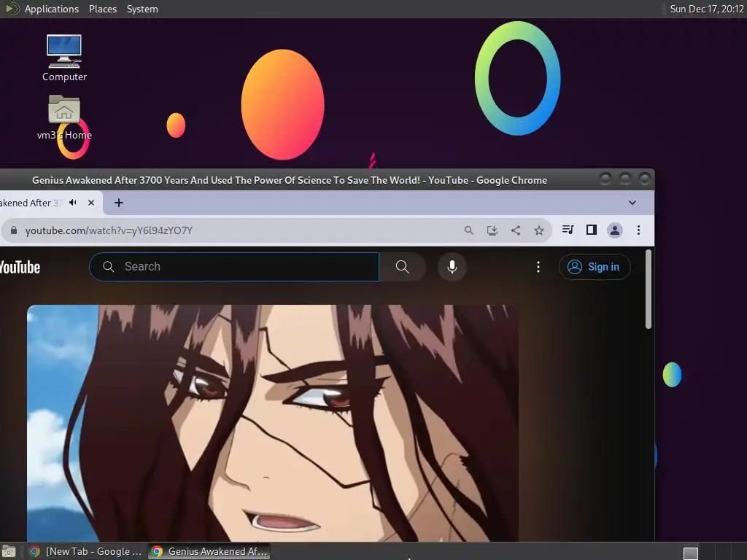This screenshot has width=747, height=560.
Task: Open YouTube settings three-dot menu
Action: click(538, 267)
